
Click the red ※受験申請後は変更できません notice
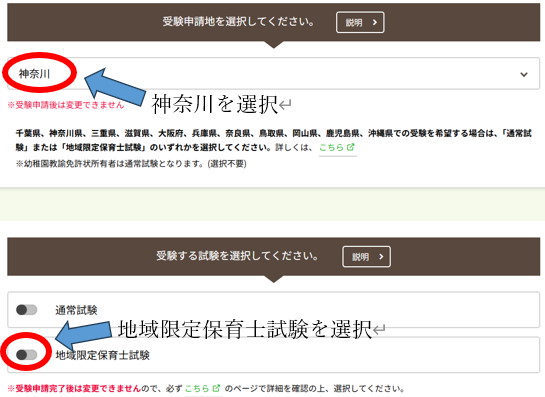pyautogui.click(x=65, y=105)
